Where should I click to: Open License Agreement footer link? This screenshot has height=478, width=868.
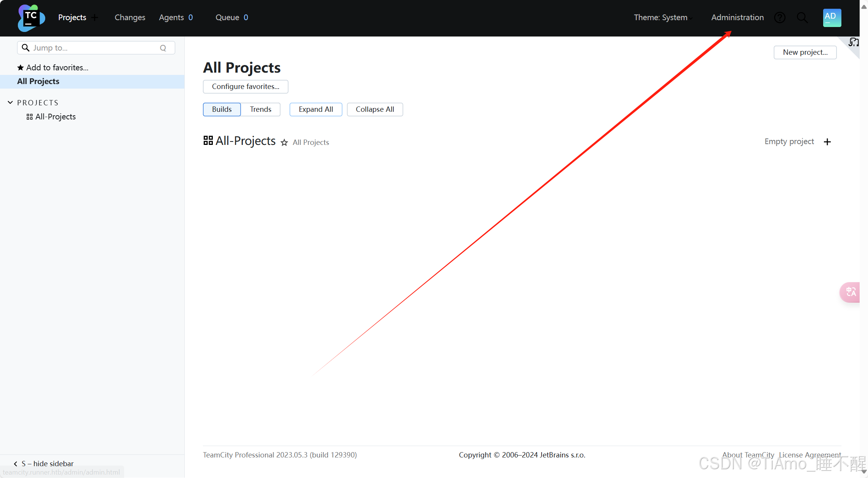[810, 455]
